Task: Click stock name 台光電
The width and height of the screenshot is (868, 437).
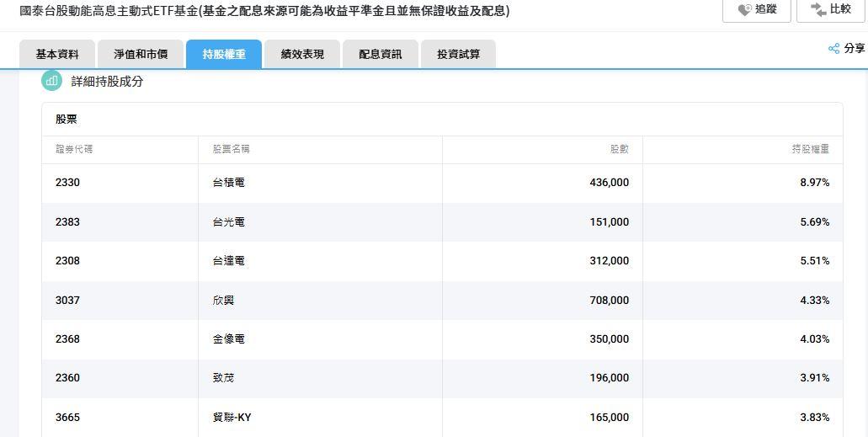Action: (229, 222)
